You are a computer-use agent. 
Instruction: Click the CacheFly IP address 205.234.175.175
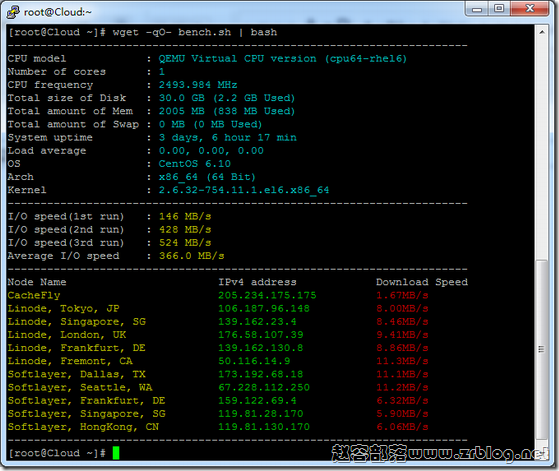(267, 295)
